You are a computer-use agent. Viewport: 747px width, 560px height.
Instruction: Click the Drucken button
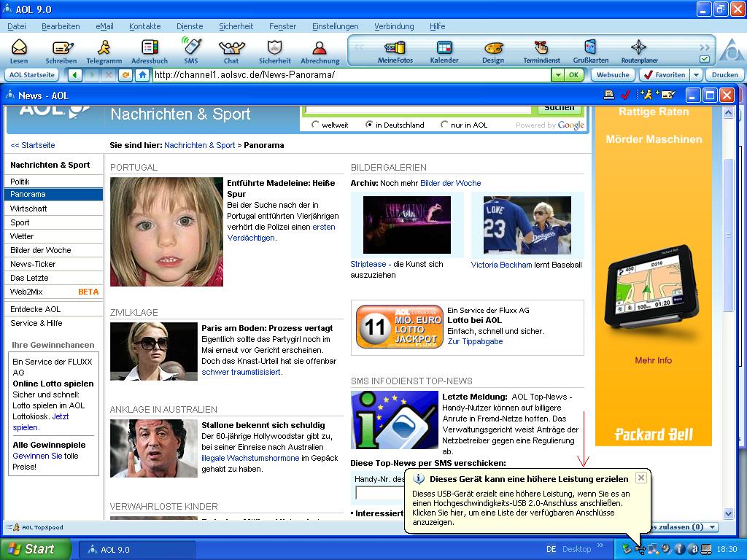[724, 75]
